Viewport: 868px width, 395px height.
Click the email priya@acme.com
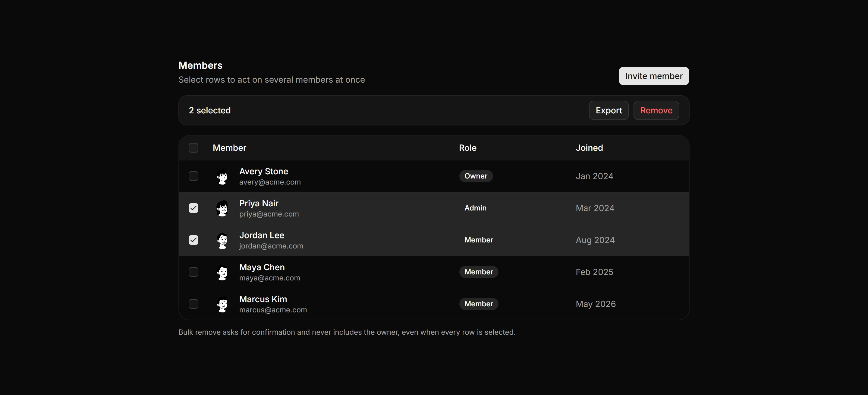pyautogui.click(x=269, y=214)
